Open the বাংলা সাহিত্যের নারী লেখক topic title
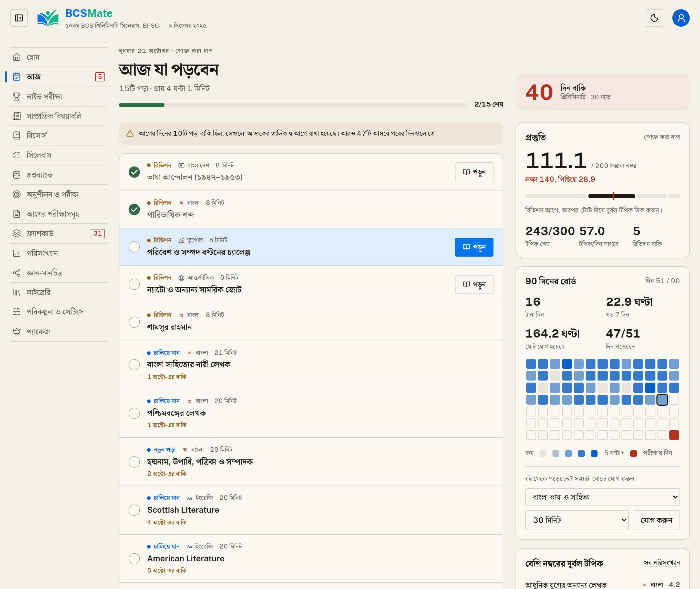This screenshot has height=589, width=700. point(188,364)
